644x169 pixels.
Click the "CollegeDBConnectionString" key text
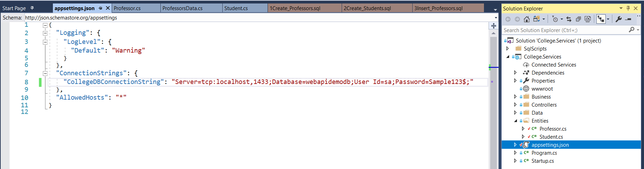[113, 82]
